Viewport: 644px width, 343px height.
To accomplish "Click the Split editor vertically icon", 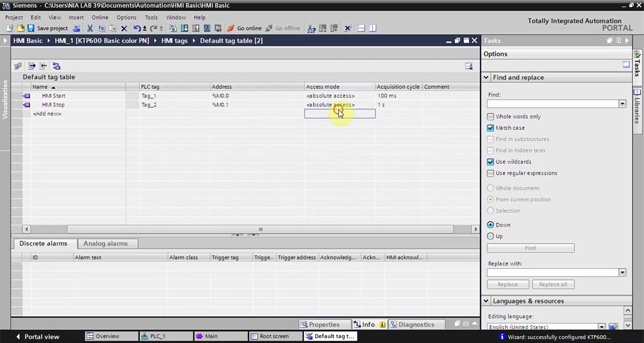I will pos(373,28).
